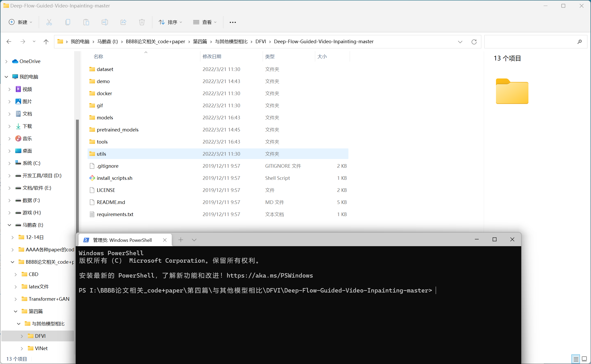Expand the DFVI folder in the sidebar tree

tap(22, 336)
